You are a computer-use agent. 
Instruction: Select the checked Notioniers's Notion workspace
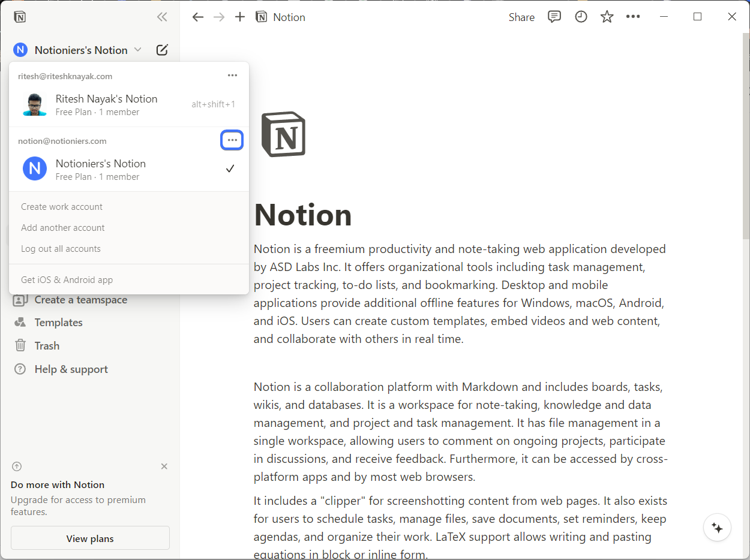[x=100, y=169]
